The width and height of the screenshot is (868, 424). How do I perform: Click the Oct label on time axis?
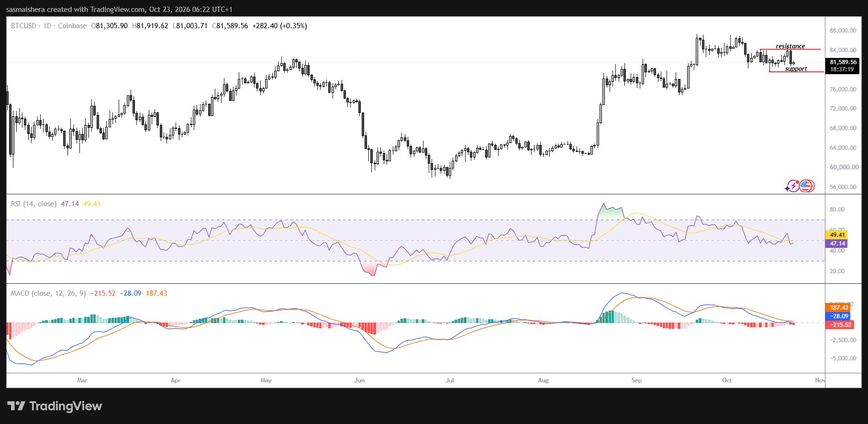point(727,380)
